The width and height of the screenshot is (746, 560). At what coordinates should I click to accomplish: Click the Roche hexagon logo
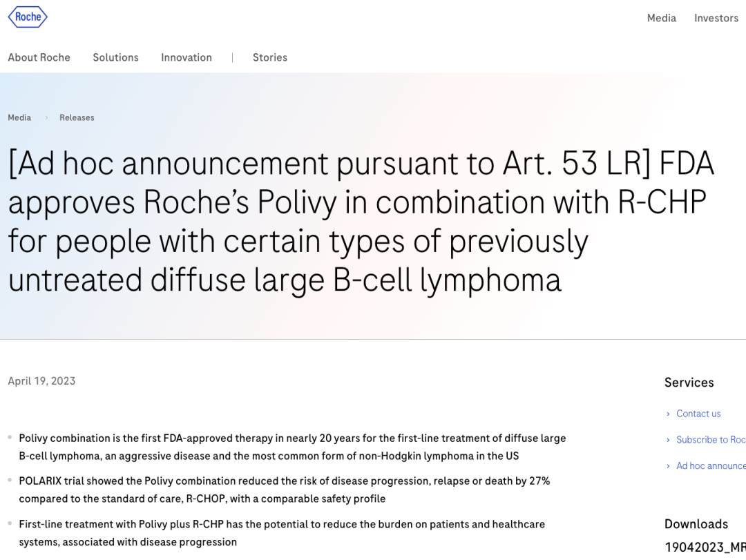click(28, 17)
